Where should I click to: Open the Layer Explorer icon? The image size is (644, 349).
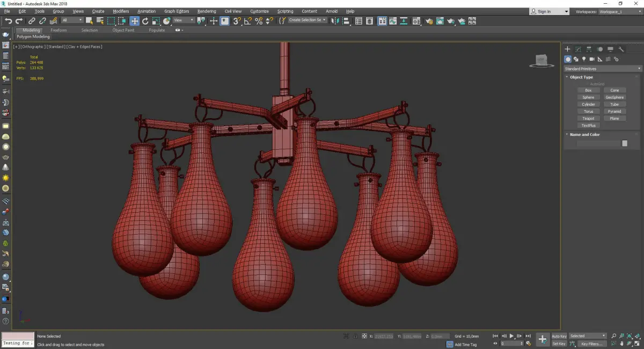tap(370, 21)
